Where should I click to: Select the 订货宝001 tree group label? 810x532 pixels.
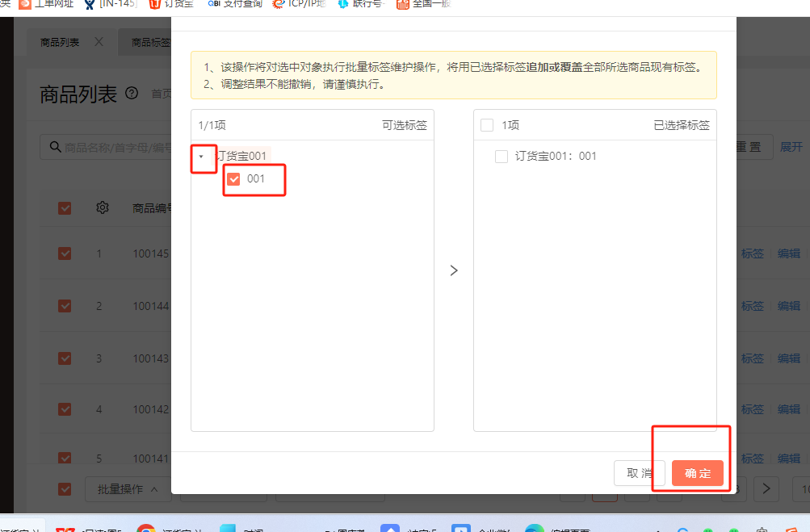point(242,156)
